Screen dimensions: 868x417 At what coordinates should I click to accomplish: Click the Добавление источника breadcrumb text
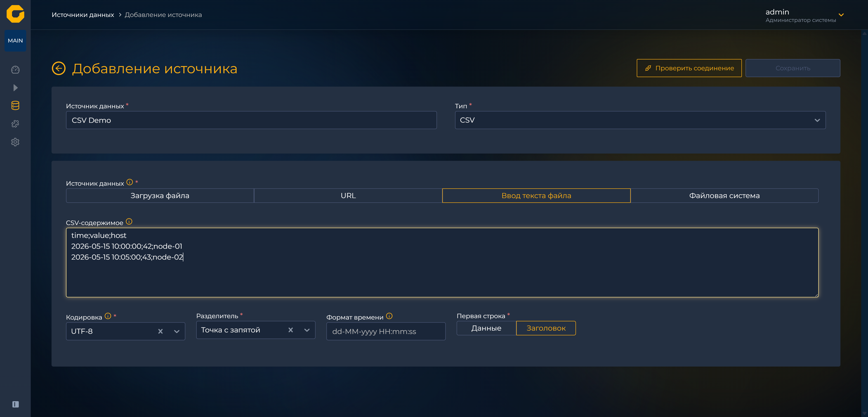[163, 15]
